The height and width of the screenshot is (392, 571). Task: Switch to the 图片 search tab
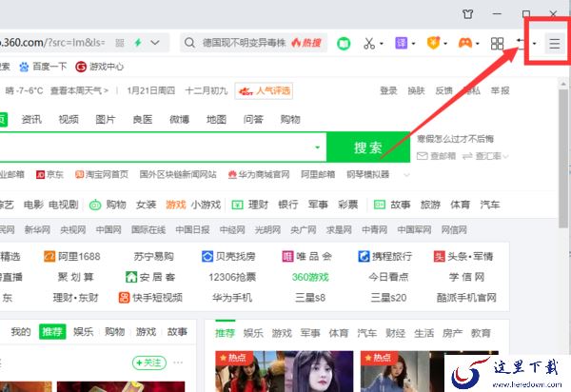coord(106,119)
